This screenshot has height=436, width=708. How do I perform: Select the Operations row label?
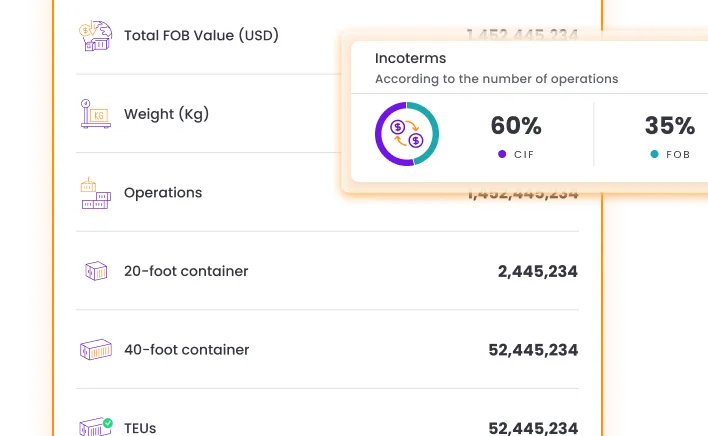(x=163, y=192)
